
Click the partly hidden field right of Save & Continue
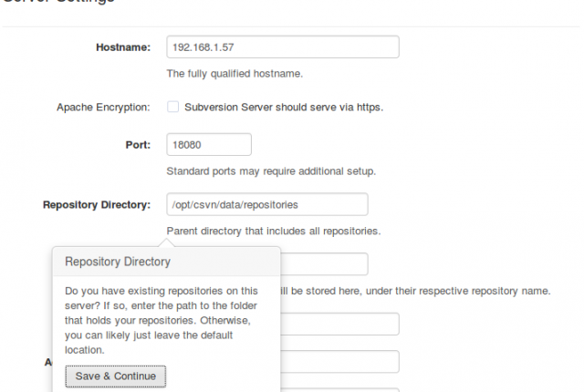pos(339,362)
